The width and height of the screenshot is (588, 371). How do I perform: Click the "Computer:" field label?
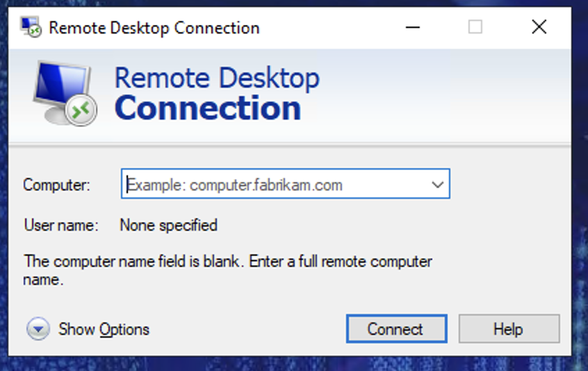pos(56,185)
